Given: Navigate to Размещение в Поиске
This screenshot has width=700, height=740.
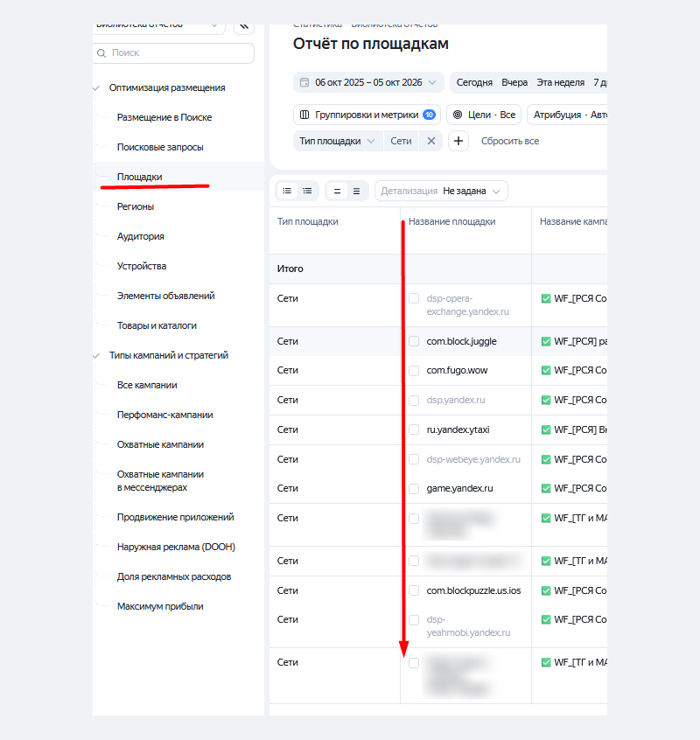Looking at the screenshot, I should [164, 117].
